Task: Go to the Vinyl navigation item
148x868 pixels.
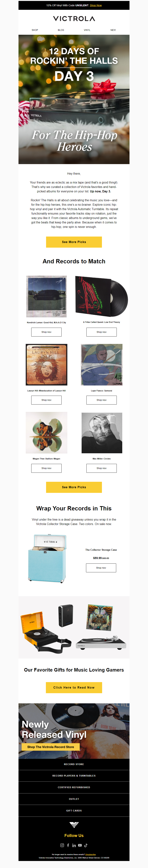Action: (87, 30)
